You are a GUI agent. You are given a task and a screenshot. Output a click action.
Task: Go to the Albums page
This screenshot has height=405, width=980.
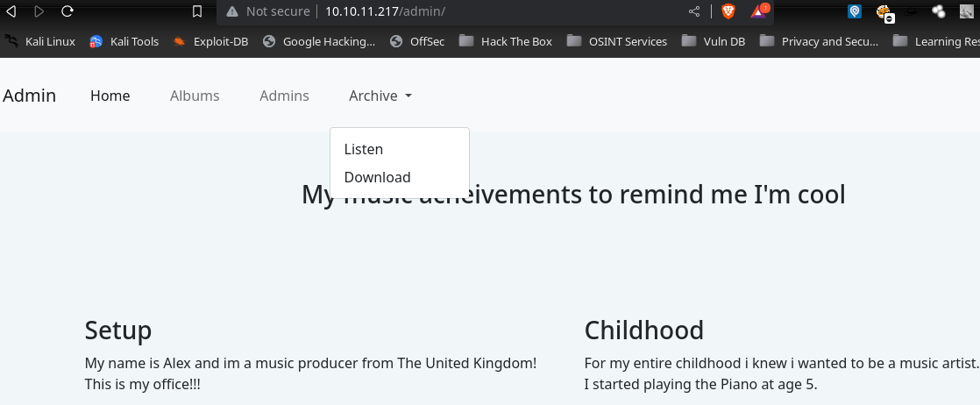tap(195, 96)
